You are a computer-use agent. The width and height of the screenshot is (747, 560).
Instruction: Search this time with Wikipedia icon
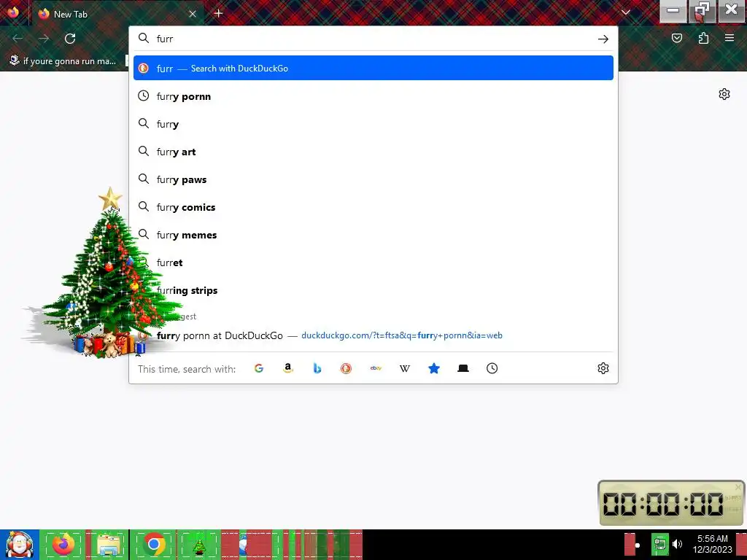pyautogui.click(x=404, y=368)
